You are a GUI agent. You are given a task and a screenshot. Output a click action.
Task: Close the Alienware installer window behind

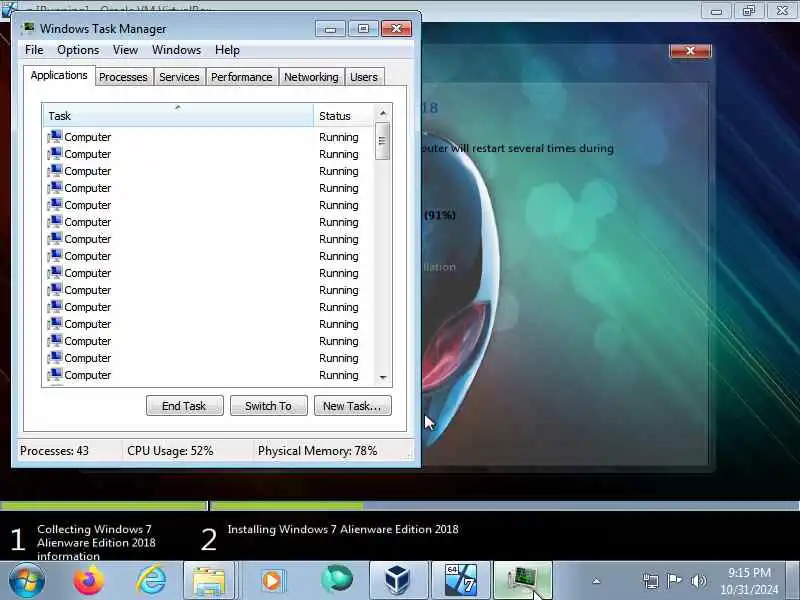[x=690, y=51]
